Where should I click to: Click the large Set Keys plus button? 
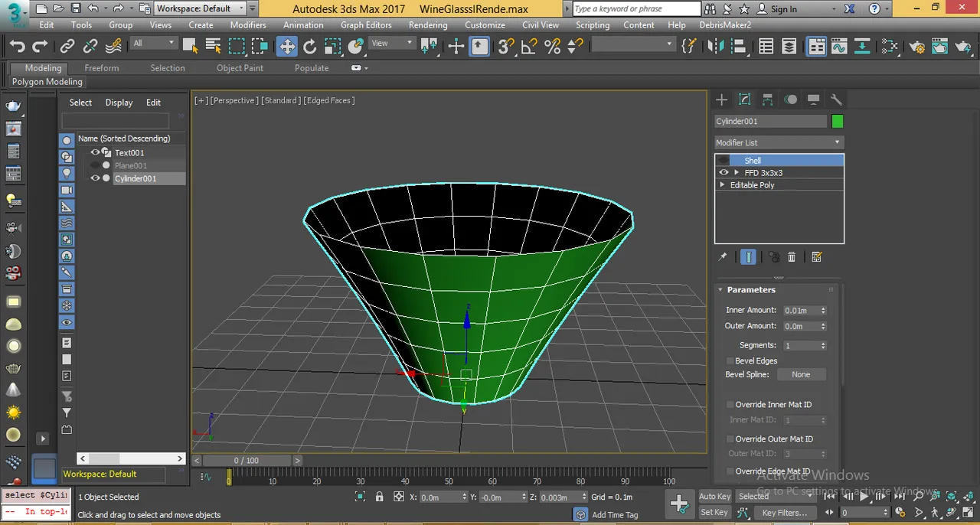[679, 503]
